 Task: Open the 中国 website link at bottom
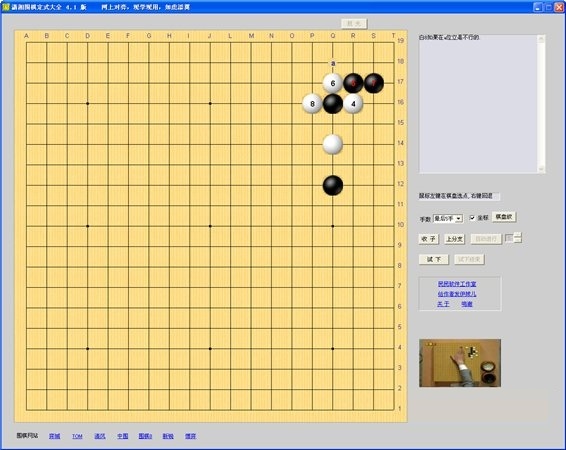[123, 436]
